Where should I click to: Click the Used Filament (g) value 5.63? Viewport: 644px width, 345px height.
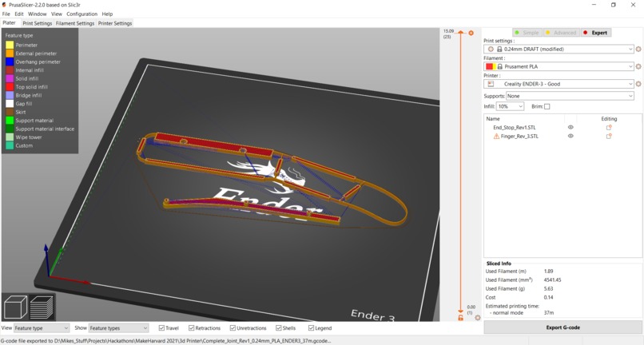click(548, 289)
